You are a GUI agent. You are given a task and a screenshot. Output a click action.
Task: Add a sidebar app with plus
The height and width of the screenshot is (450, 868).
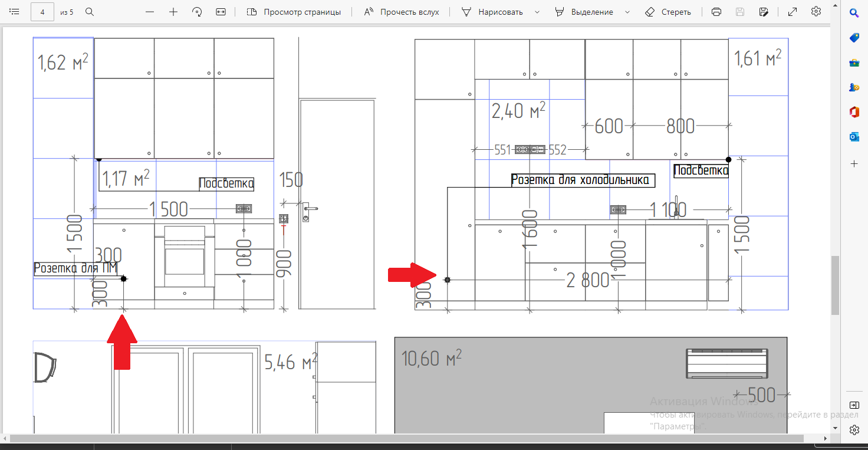click(x=854, y=163)
